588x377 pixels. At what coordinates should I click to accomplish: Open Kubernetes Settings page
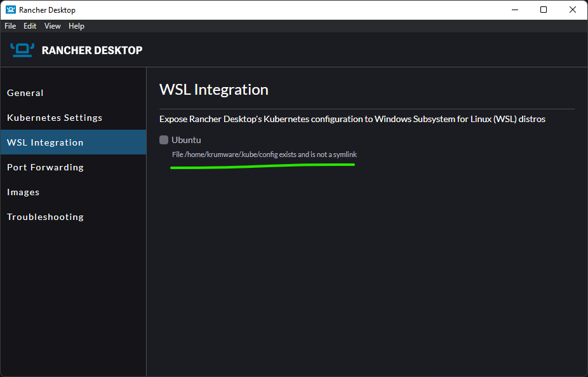(x=54, y=118)
